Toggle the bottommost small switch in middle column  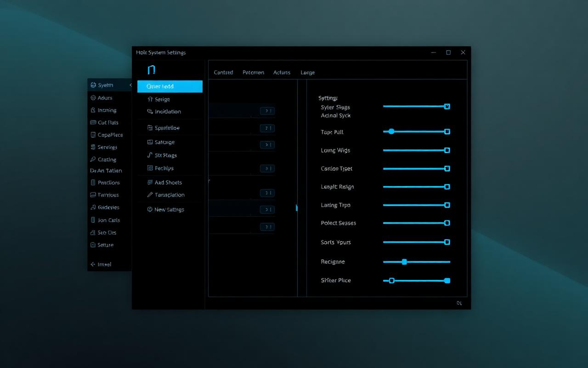coord(267,227)
